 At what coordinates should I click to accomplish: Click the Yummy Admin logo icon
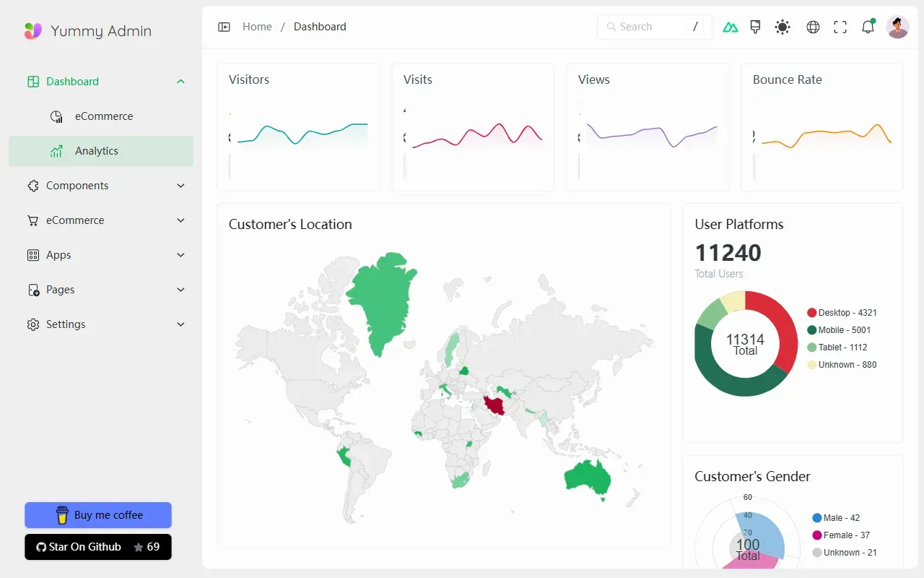coord(33,31)
